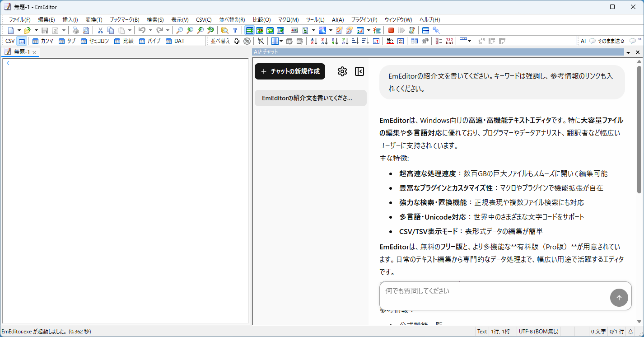
Task: Click the チャットの新規作成 button
Action: [x=289, y=71]
